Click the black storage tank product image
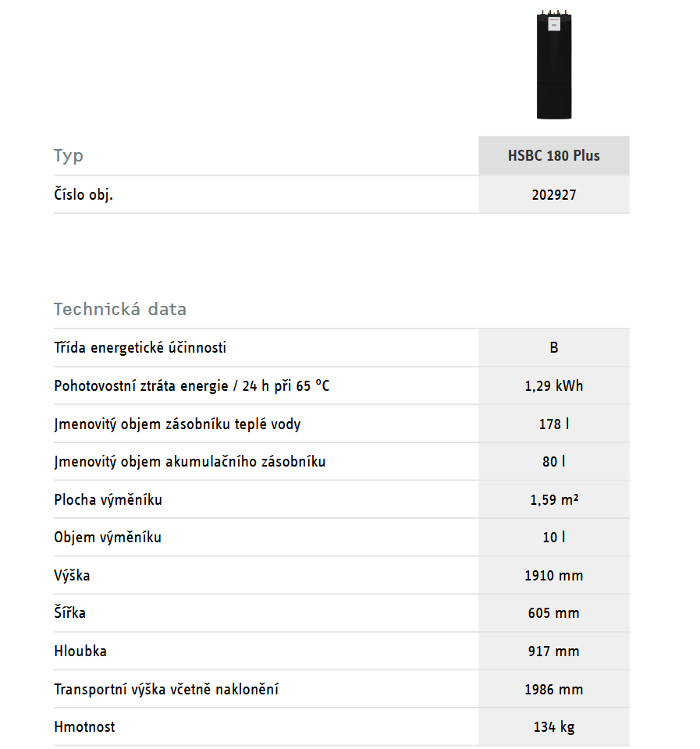This screenshot has height=749, width=700. click(x=553, y=65)
